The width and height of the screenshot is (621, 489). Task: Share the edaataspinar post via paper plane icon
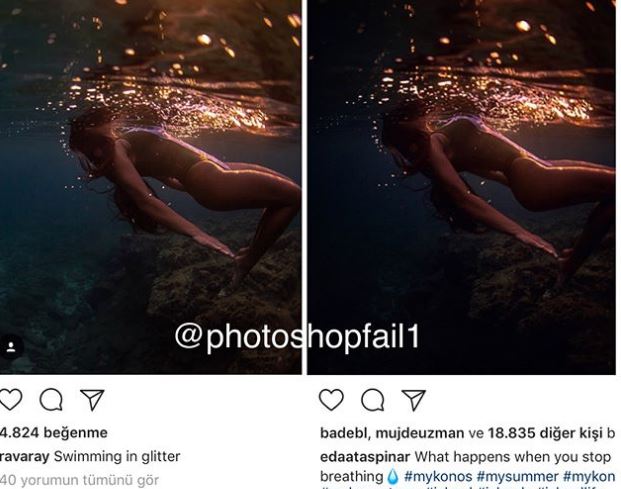point(413,400)
